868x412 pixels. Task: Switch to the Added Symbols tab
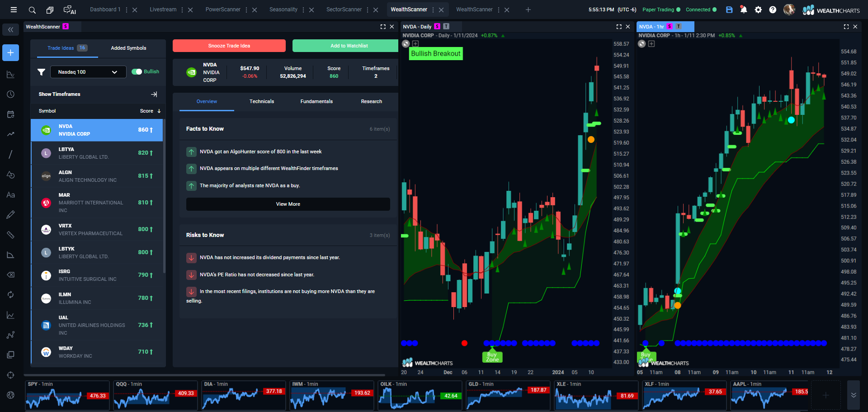(x=129, y=48)
